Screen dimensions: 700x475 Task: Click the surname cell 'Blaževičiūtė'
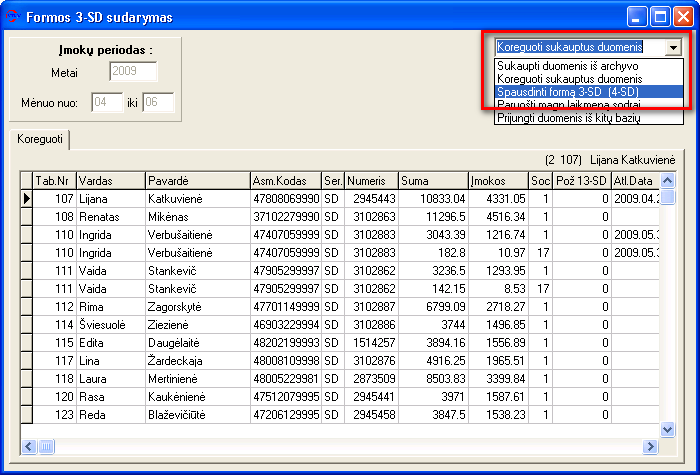coord(198,415)
